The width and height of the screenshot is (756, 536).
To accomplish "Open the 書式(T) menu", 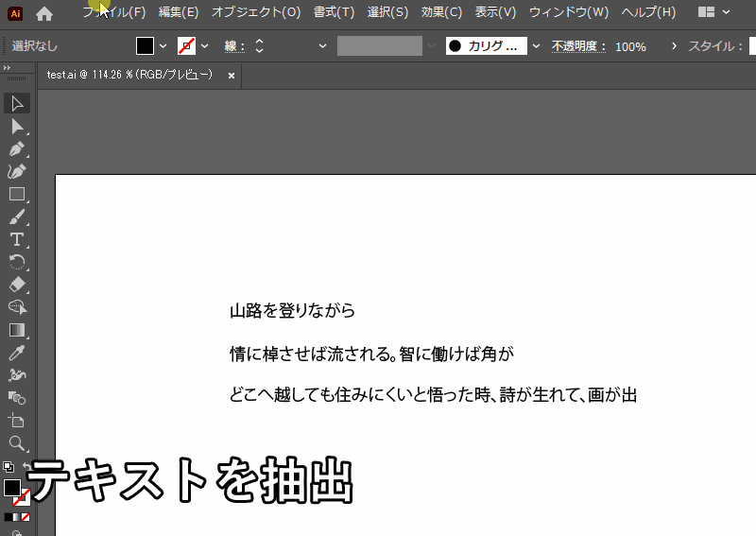I will click(334, 12).
